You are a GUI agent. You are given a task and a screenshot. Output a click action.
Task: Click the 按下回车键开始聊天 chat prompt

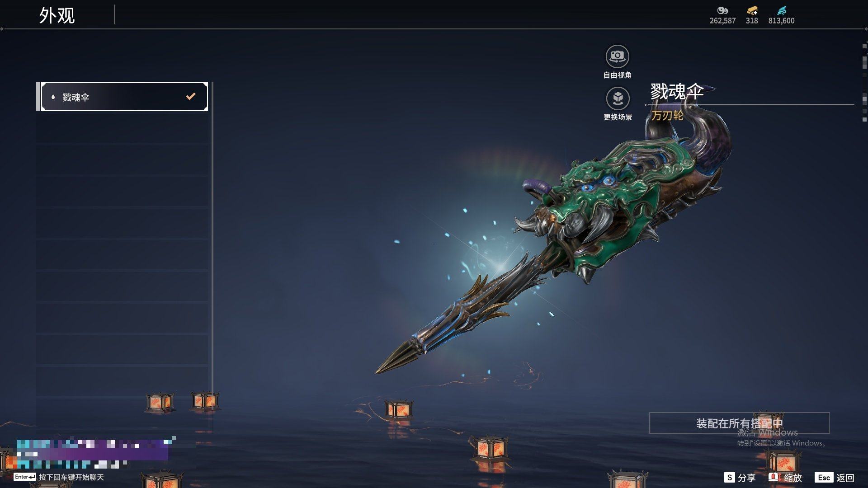click(x=71, y=477)
